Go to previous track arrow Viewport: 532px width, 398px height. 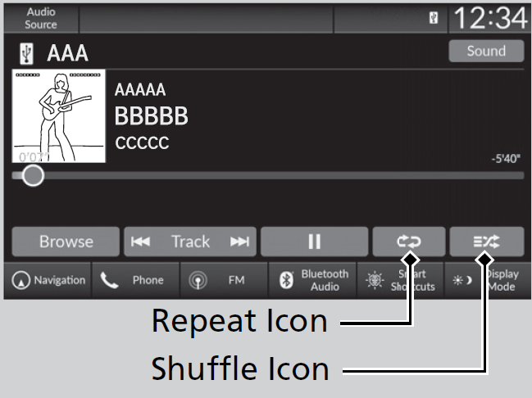pos(141,242)
